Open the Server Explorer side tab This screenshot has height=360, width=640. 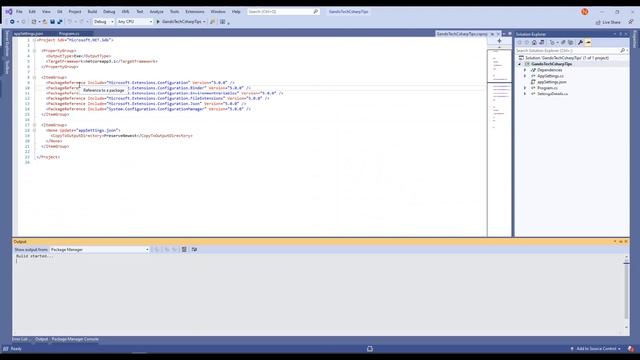coord(7,43)
